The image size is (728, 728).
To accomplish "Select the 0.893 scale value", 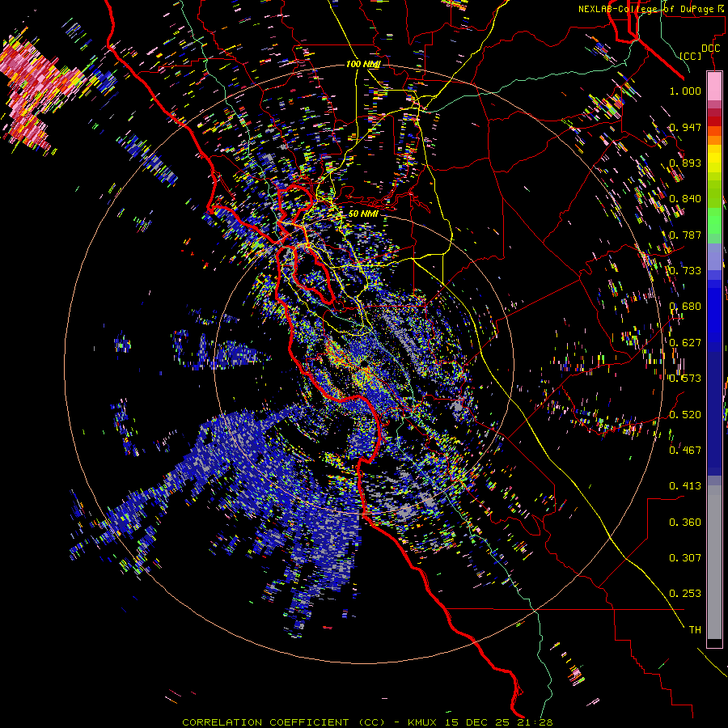I will pos(685,163).
